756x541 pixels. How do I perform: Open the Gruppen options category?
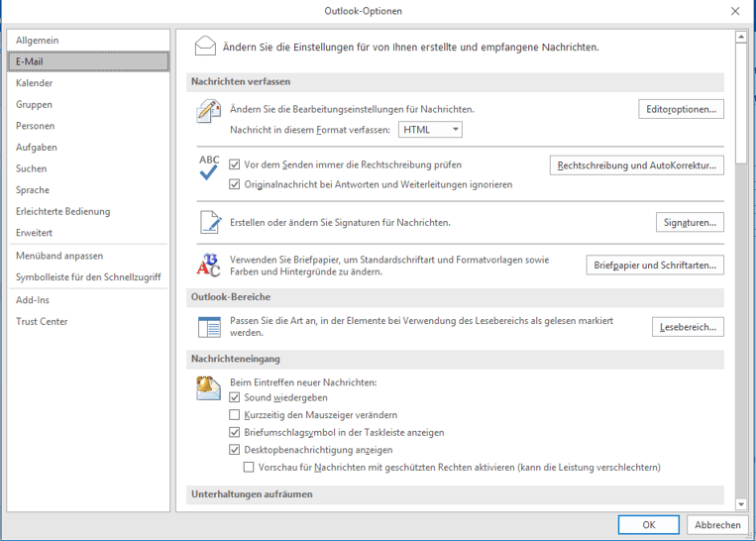pos(88,105)
